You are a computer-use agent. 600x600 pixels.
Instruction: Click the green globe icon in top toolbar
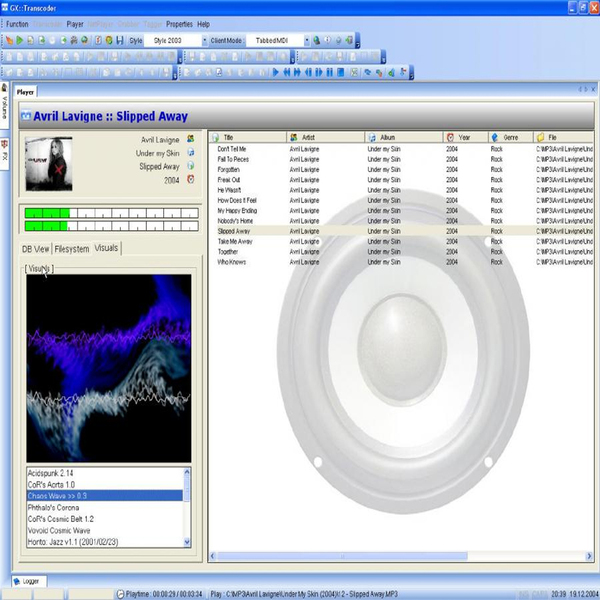(x=85, y=40)
